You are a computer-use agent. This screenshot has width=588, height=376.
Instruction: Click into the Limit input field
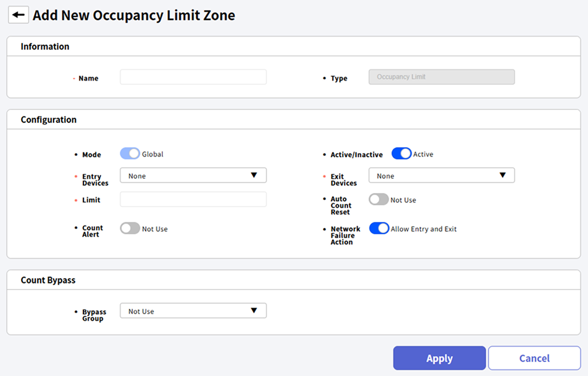tap(193, 199)
